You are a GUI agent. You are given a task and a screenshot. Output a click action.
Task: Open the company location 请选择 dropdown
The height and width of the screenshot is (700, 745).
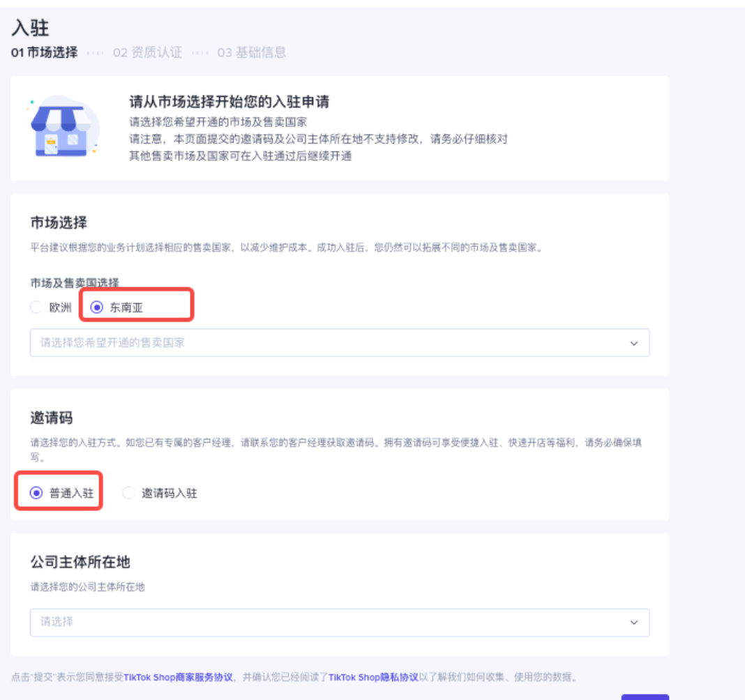point(340,622)
